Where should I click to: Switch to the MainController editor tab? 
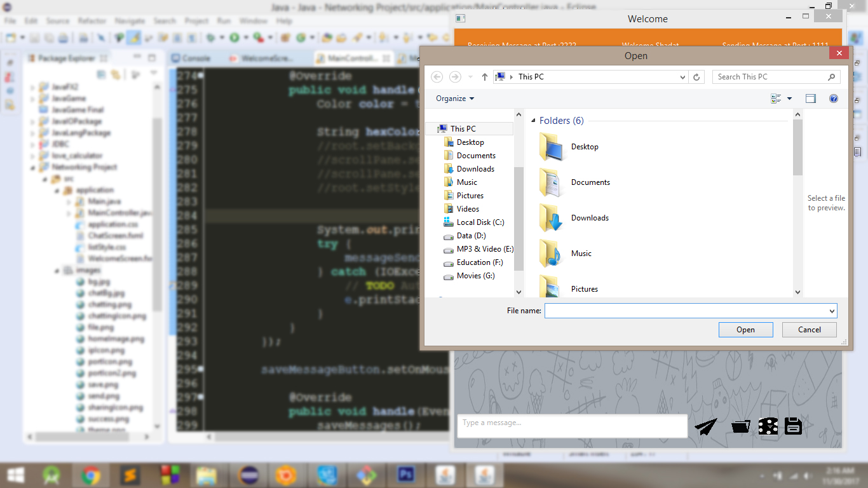pos(353,58)
